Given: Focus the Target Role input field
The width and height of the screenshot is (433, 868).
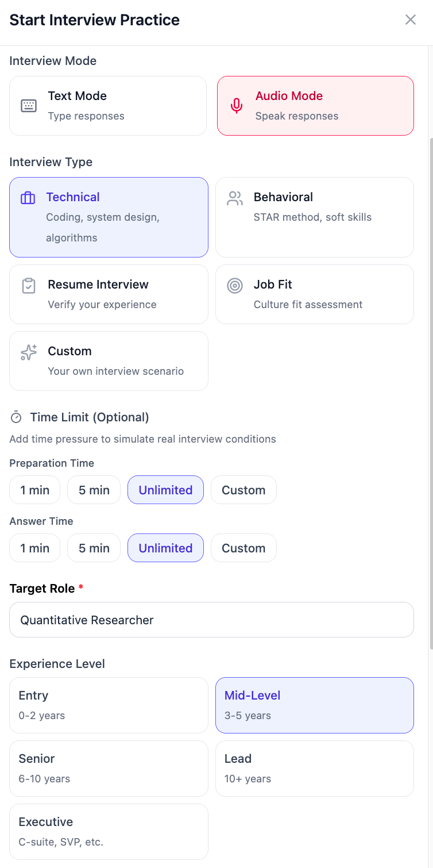Looking at the screenshot, I should (x=211, y=620).
